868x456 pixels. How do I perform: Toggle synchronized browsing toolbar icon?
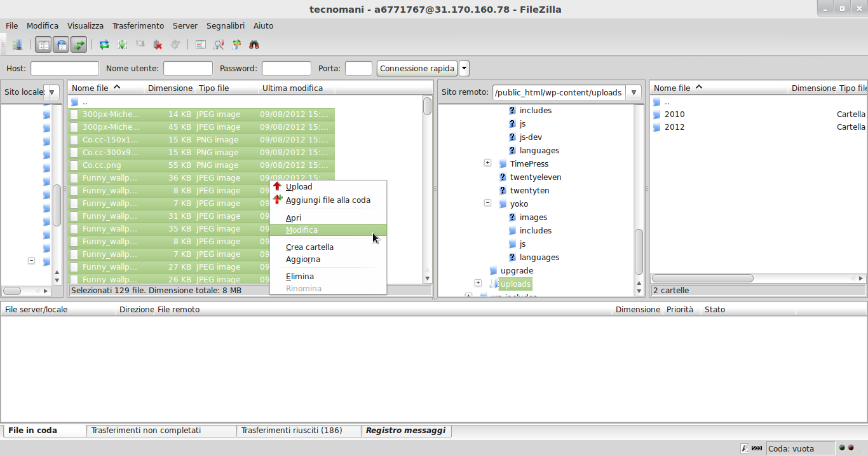point(236,45)
